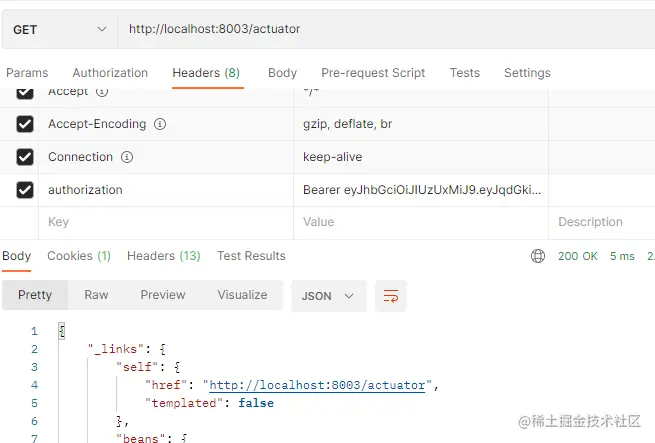Viewport: 655px width, 443px height.
Task: Select the Visualize view button
Action: (x=242, y=295)
